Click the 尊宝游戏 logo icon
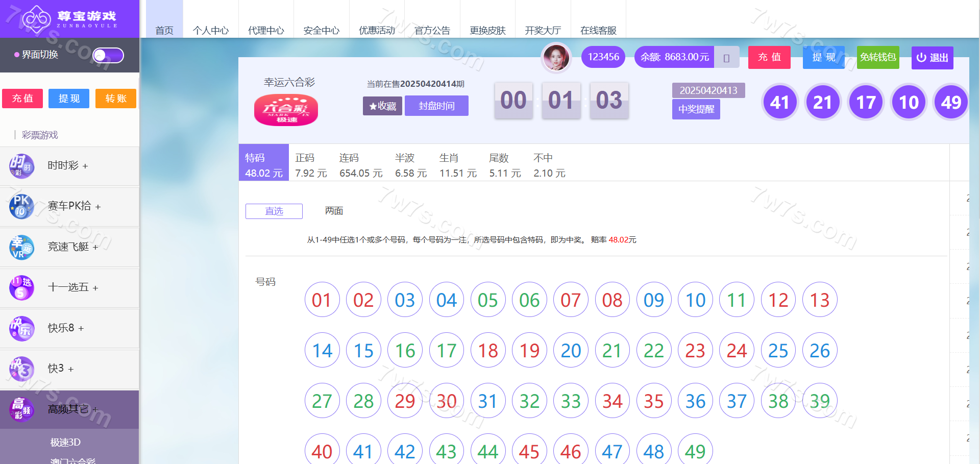The width and height of the screenshot is (980, 464). (x=37, y=18)
